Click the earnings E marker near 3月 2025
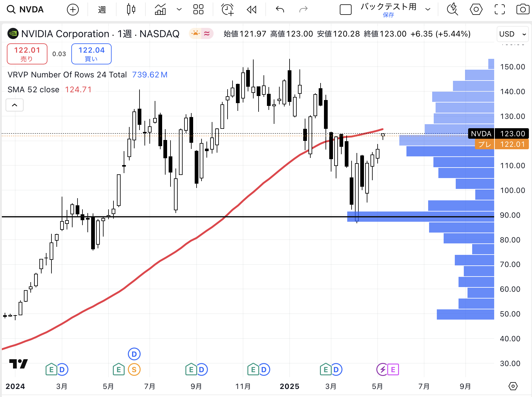This screenshot has width=532, height=397. click(x=326, y=369)
